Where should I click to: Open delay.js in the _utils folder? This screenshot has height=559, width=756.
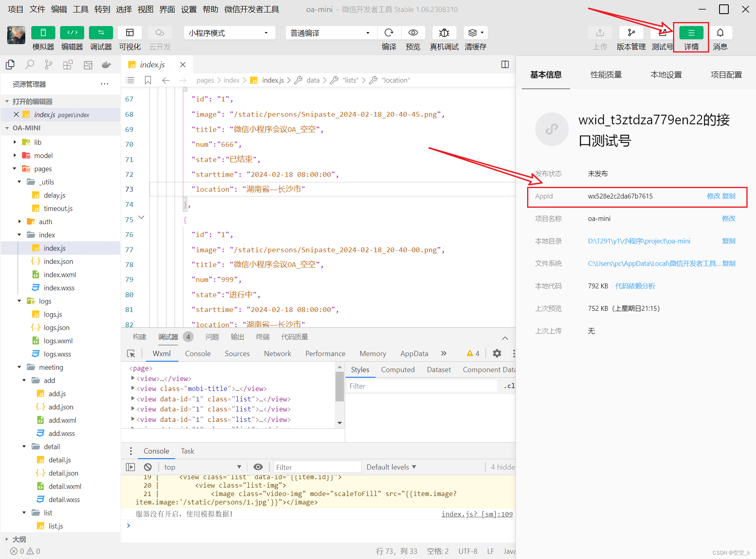pos(55,195)
